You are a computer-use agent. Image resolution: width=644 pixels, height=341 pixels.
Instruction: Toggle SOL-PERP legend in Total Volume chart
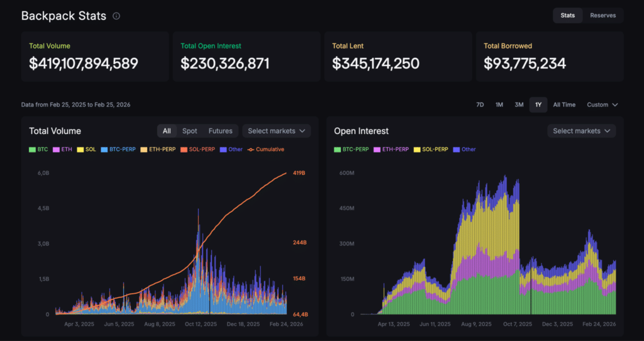(197, 150)
